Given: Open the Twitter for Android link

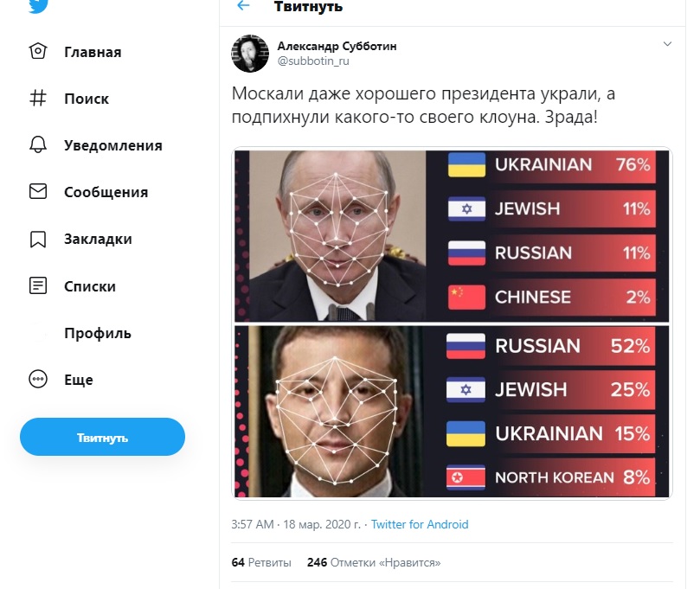Looking at the screenshot, I should [x=420, y=524].
